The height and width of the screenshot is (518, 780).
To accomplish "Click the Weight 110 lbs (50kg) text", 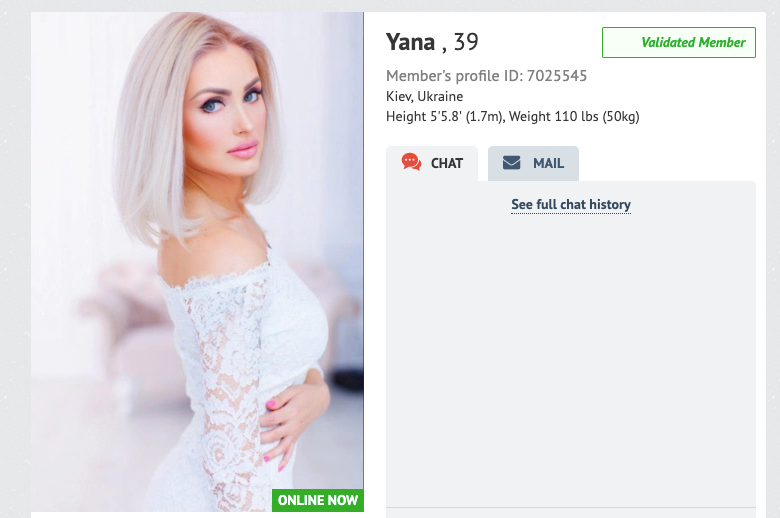I will (574, 116).
